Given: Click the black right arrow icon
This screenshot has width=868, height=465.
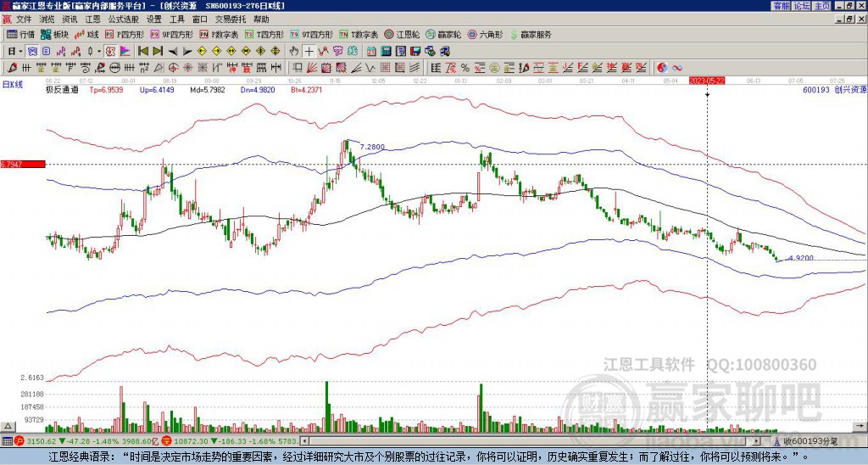Looking at the screenshot, I should (x=186, y=51).
